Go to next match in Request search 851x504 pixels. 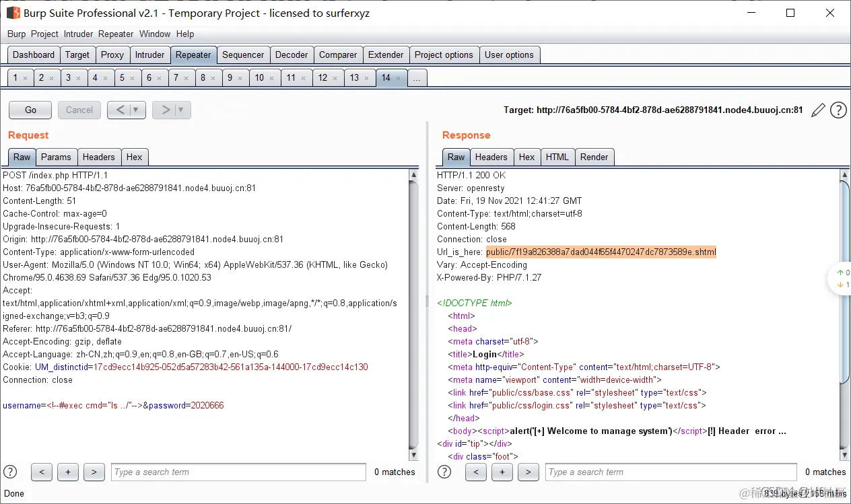coord(94,472)
